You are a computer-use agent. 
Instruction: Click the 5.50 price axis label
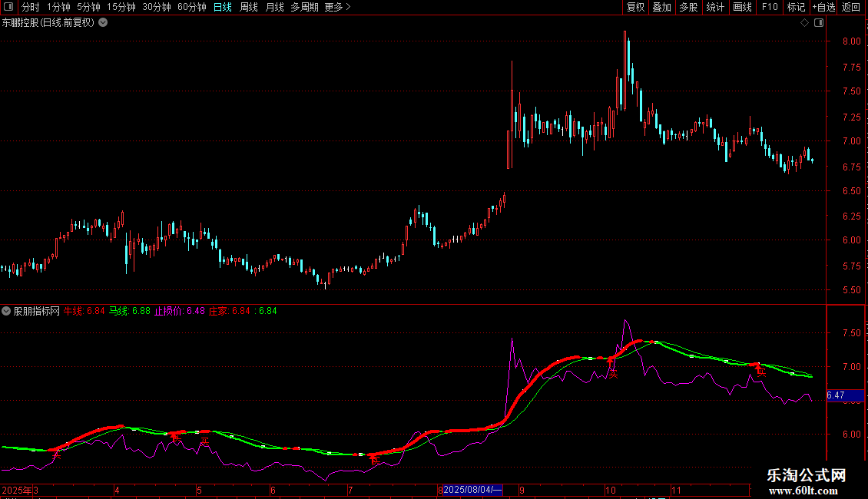[x=851, y=290]
